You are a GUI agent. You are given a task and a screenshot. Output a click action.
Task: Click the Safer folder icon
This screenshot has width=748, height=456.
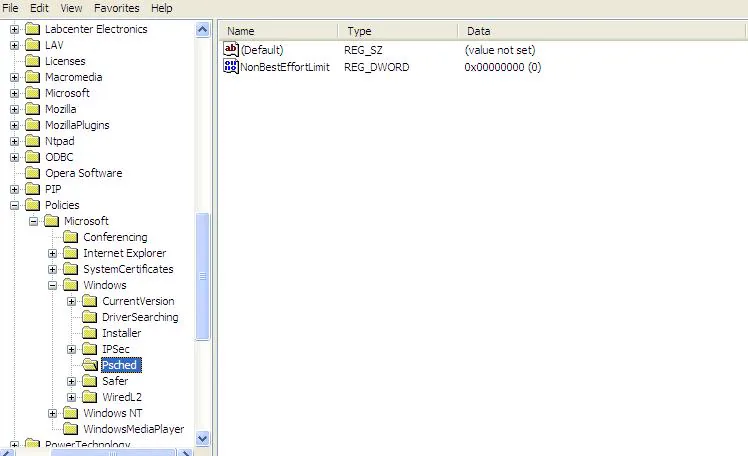click(x=90, y=381)
